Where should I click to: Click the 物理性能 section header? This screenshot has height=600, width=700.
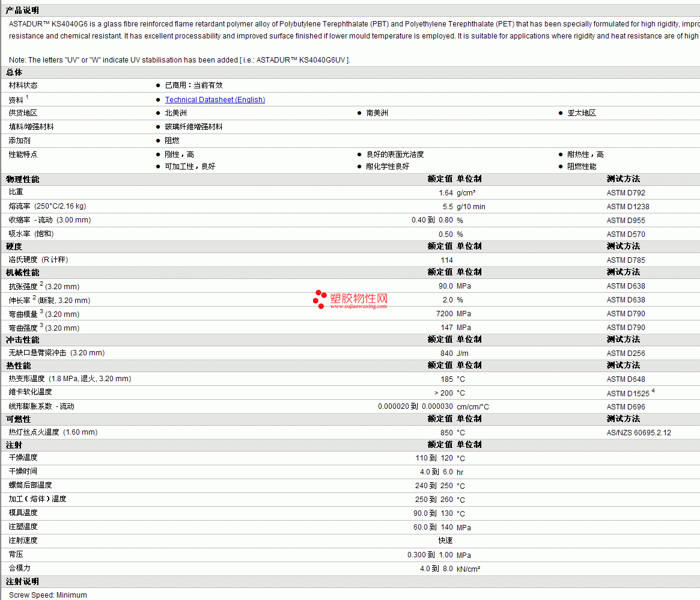22,179
